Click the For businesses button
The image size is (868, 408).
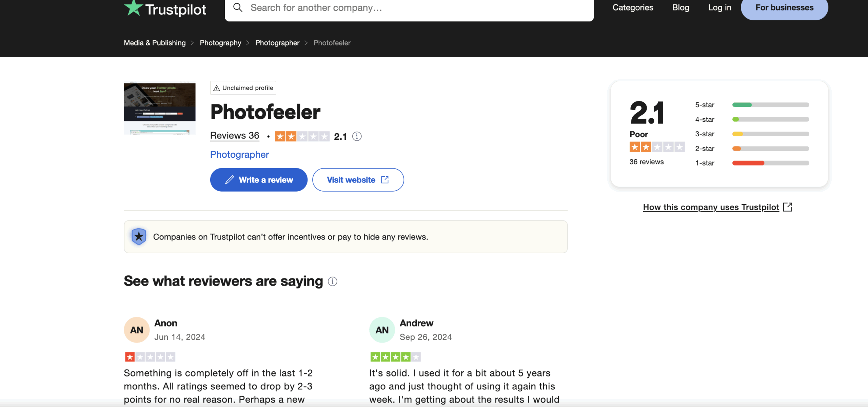[784, 7]
